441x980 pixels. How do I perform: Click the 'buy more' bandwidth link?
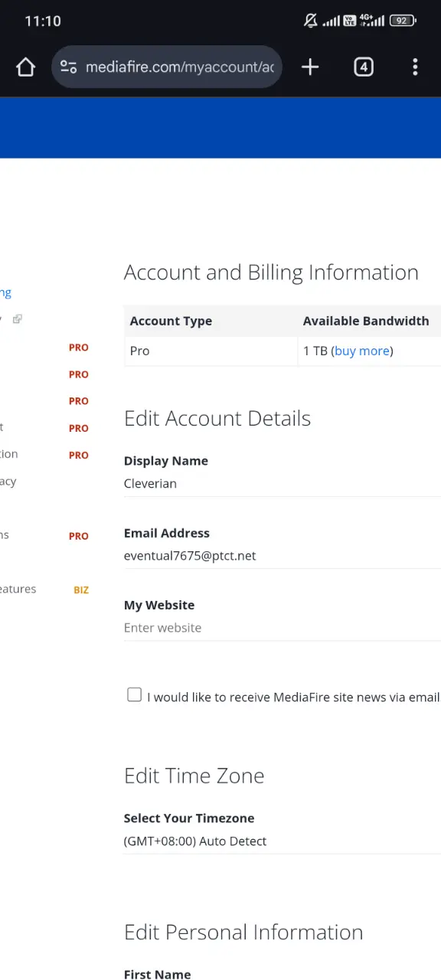click(x=362, y=351)
